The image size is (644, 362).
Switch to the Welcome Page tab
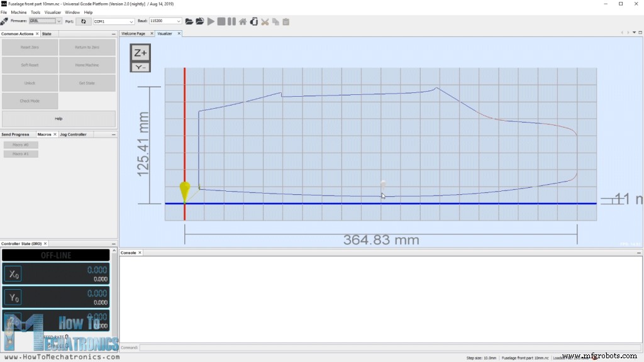(x=133, y=33)
